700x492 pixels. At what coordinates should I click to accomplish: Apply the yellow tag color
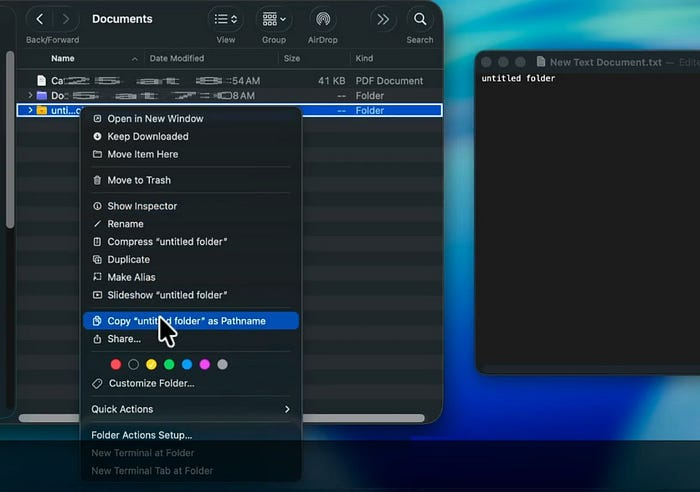tap(151, 364)
